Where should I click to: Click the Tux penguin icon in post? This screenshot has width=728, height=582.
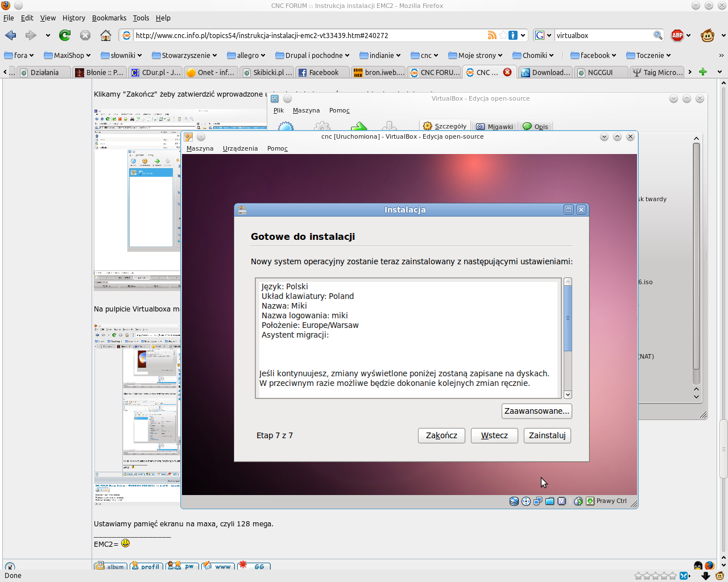pos(698,566)
